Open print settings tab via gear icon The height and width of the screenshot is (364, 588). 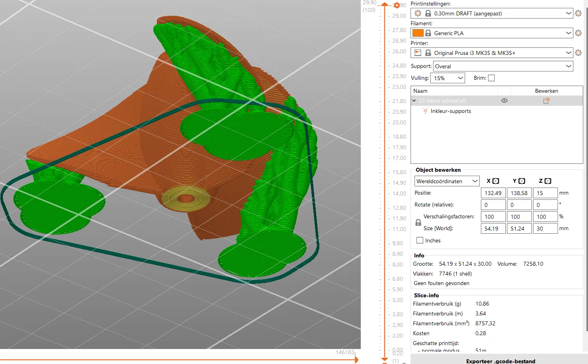tap(578, 13)
